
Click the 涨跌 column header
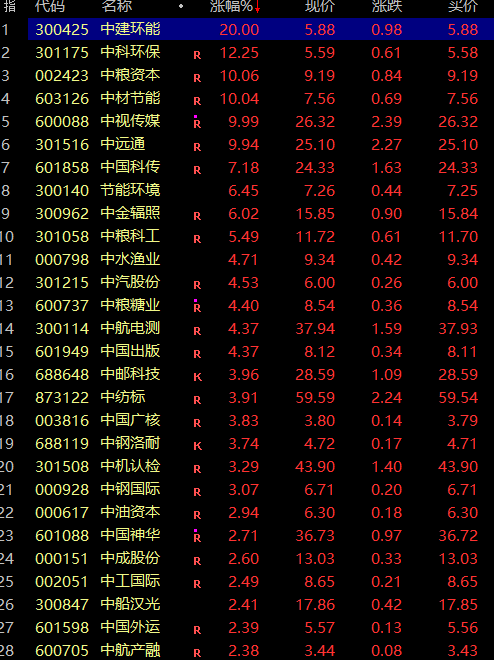(x=387, y=6)
